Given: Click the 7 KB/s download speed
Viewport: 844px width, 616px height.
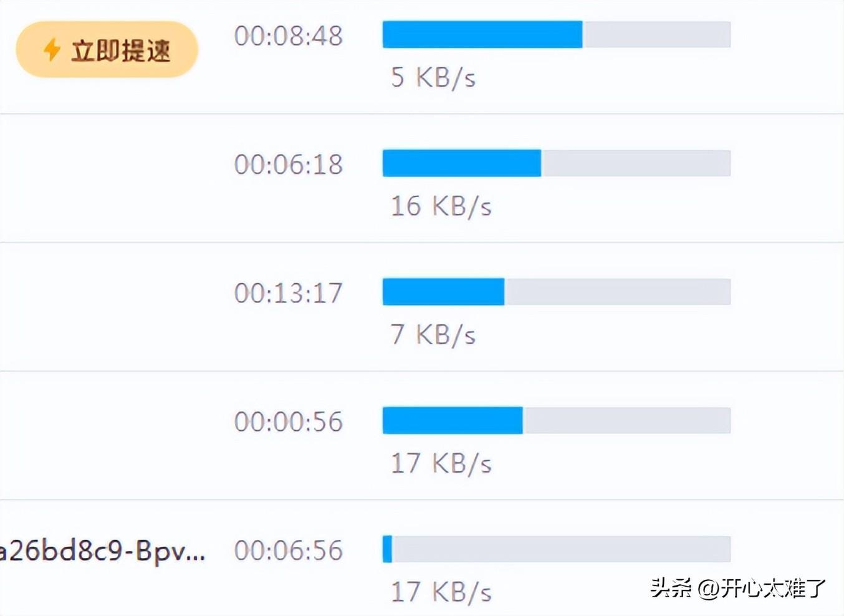Looking at the screenshot, I should pyautogui.click(x=433, y=335).
